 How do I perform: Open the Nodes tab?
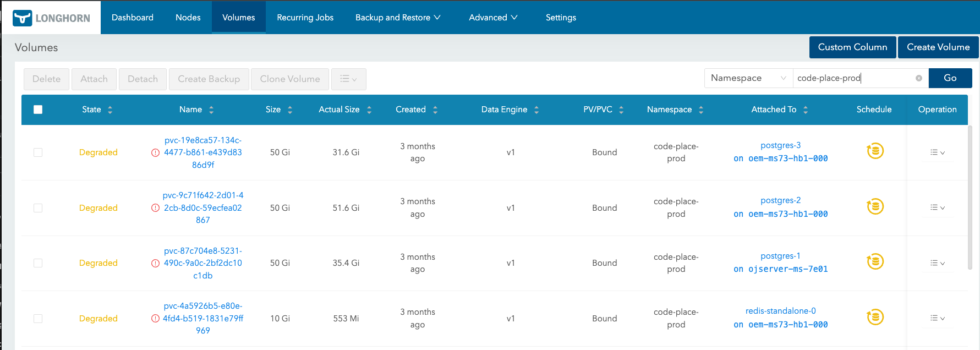click(188, 18)
